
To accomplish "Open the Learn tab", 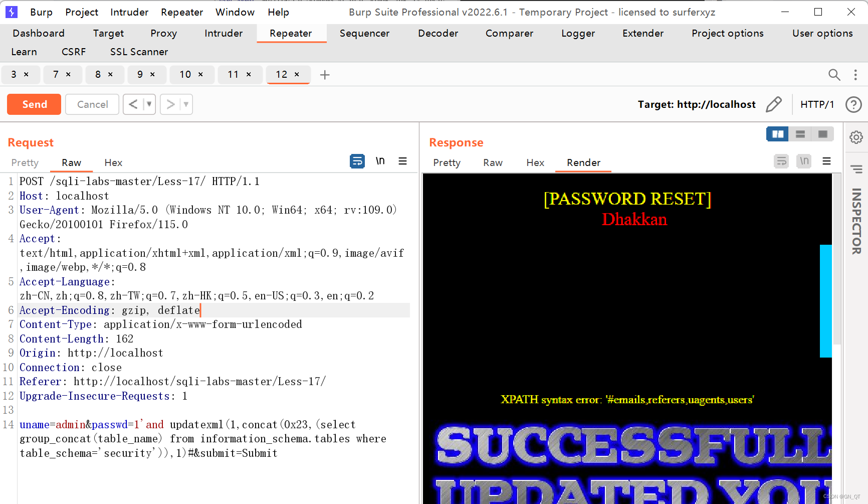I will [x=24, y=52].
